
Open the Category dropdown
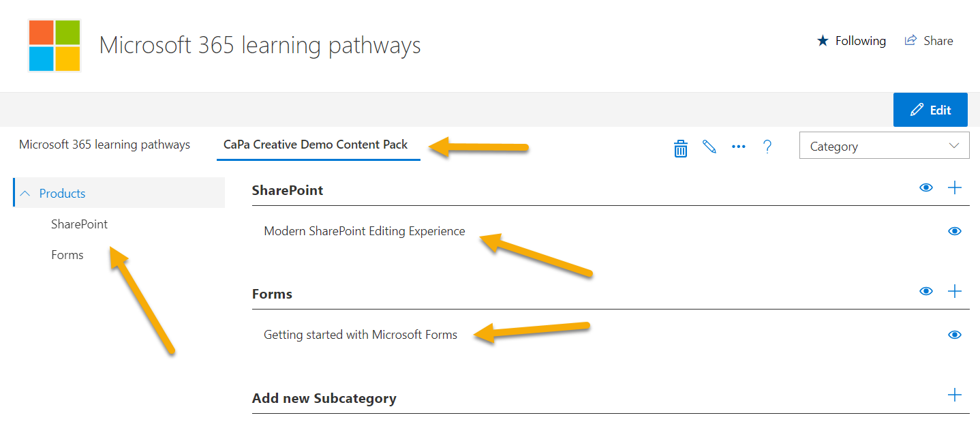pos(884,145)
